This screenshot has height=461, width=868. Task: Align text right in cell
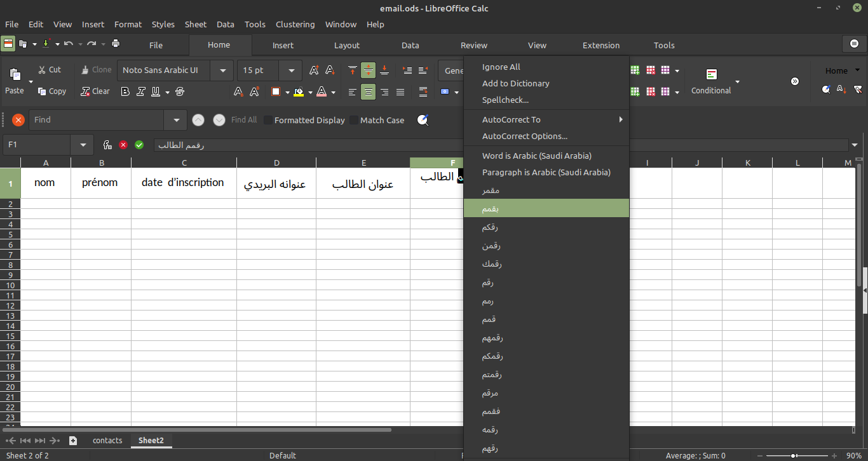[x=384, y=92]
